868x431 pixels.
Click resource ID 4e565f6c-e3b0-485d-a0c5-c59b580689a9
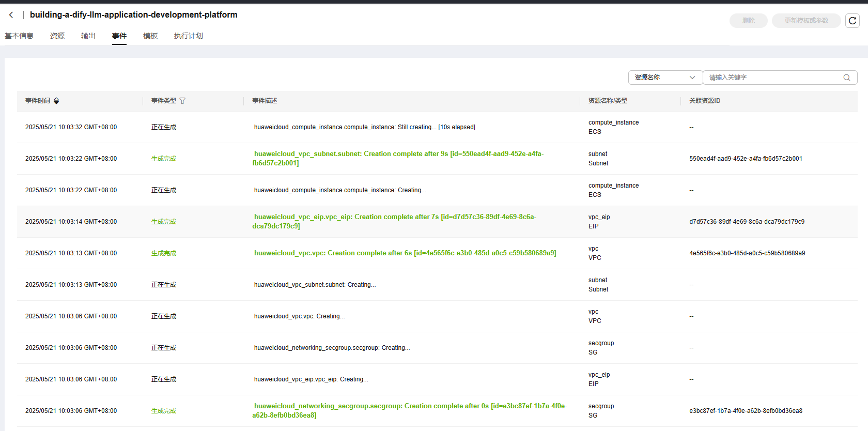point(747,253)
